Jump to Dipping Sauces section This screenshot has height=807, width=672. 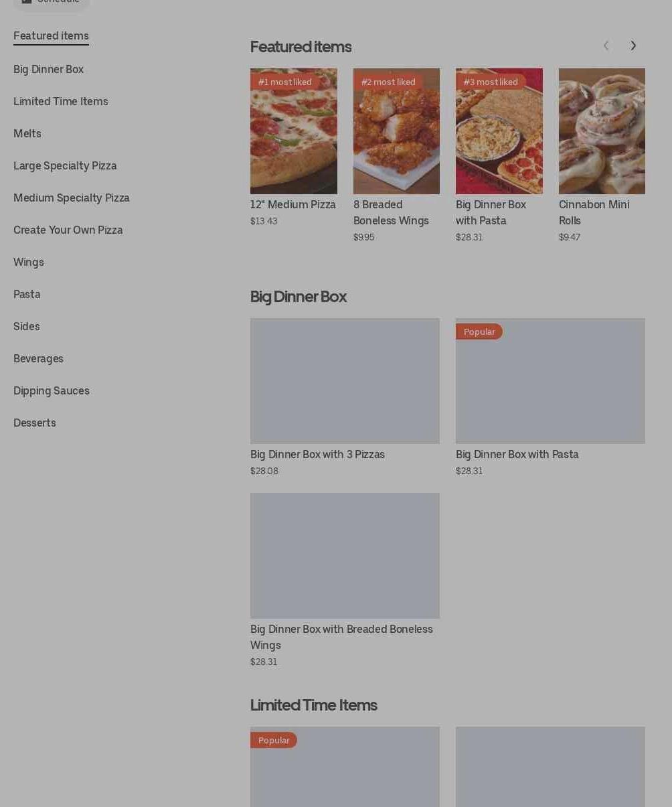coord(52,391)
